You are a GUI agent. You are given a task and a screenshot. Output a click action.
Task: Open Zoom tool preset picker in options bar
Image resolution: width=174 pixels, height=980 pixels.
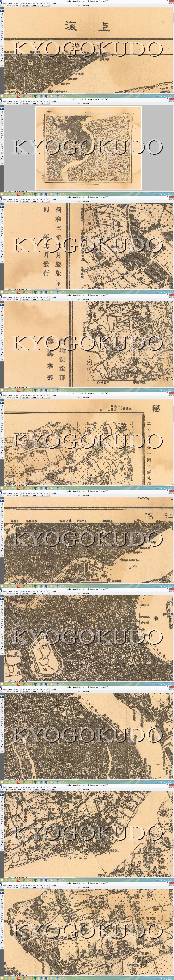pos(3,790)
